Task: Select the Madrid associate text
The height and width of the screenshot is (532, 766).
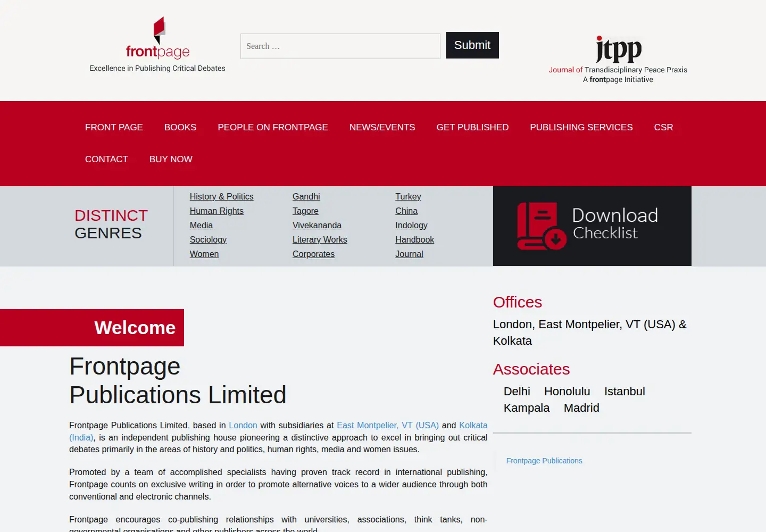Action: [581, 408]
